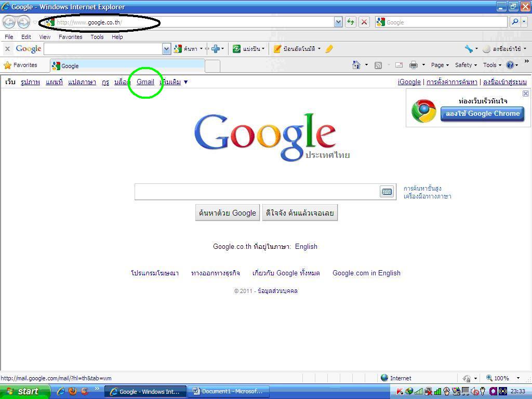Close the Google Toolbar with its X
Viewport: 532px width, 399px height.
click(x=7, y=49)
